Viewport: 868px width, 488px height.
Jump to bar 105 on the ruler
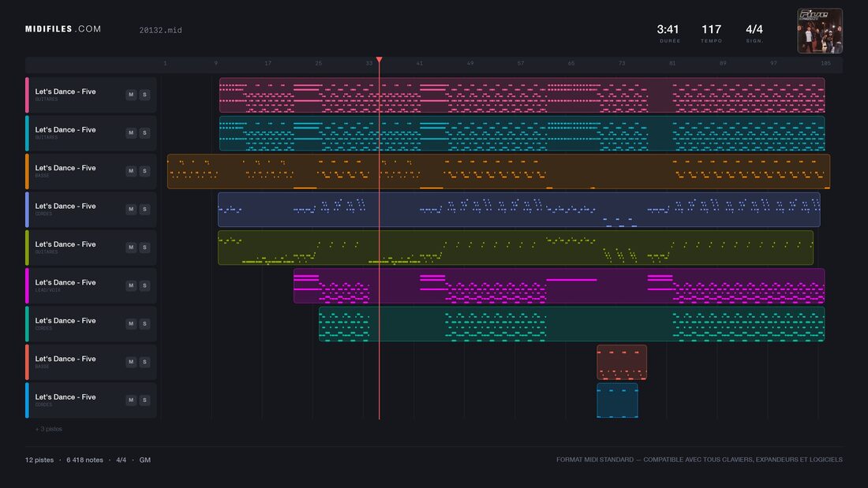tap(825, 64)
